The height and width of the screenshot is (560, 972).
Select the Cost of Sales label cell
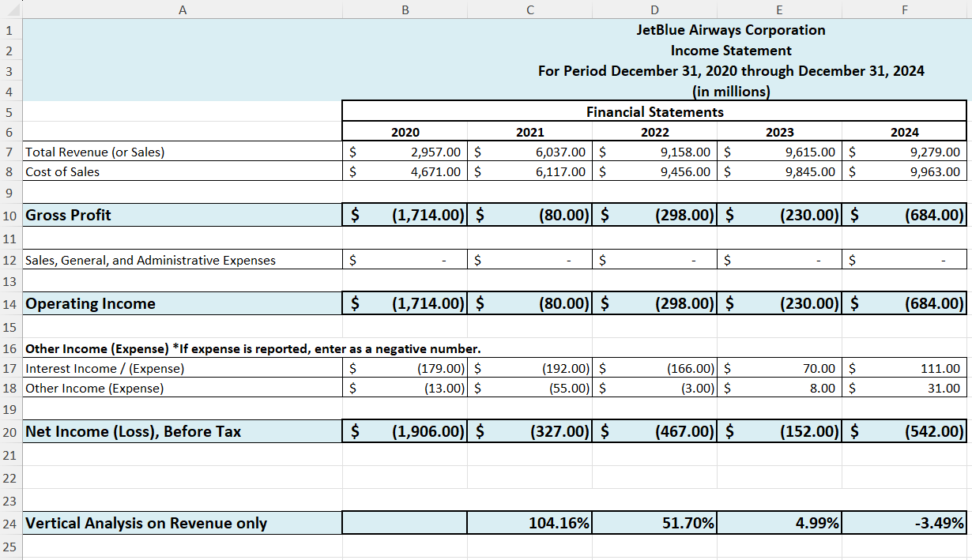(182, 171)
